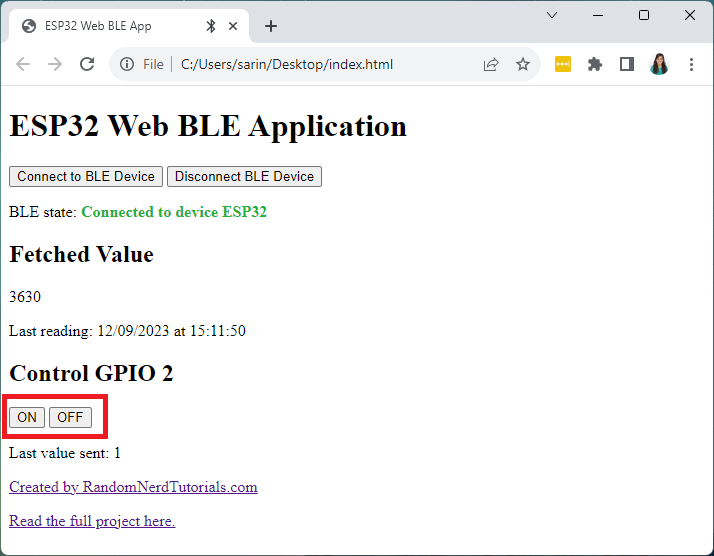Click the Last reading timestamp text
Viewport: 714px width, 556px height.
pyautogui.click(x=127, y=331)
